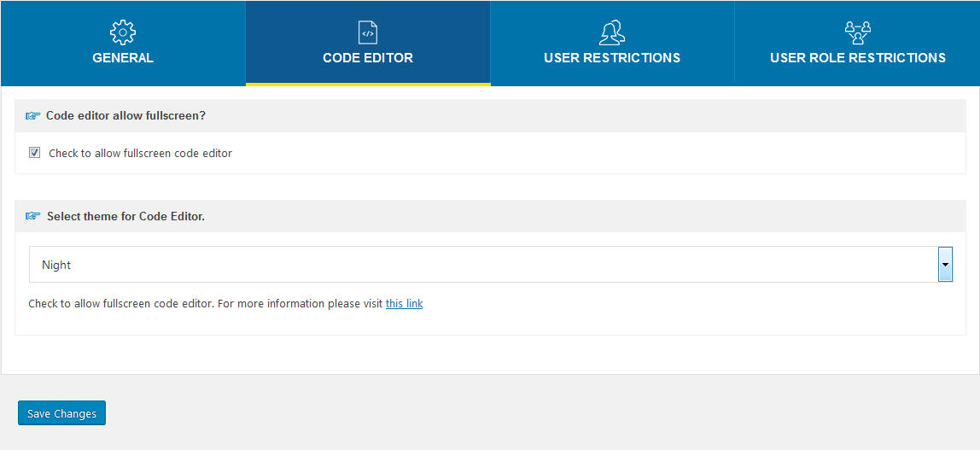Click the 'Check to allow fullscreen code editor' checkbox label
This screenshot has height=450, width=980.
pyautogui.click(x=140, y=154)
